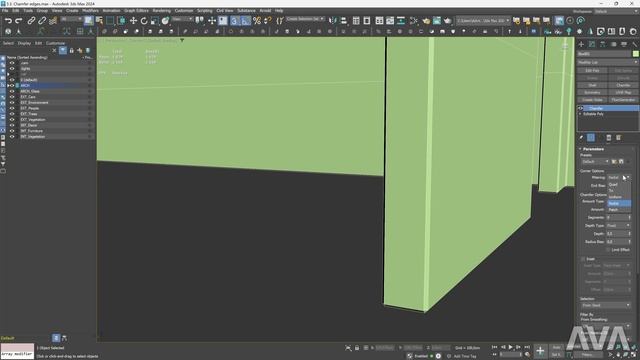Switch to the Hierarchy command panel
Screen dimensions: 640x360
pos(602,44)
